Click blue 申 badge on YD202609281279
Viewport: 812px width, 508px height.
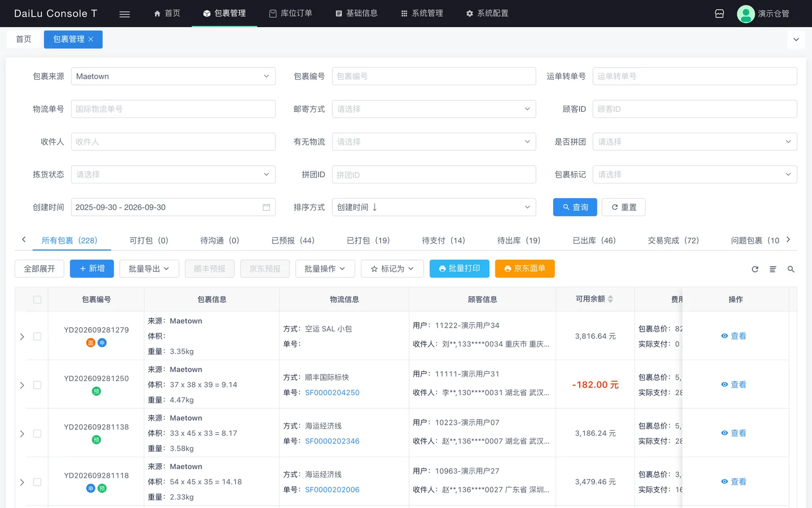click(102, 343)
